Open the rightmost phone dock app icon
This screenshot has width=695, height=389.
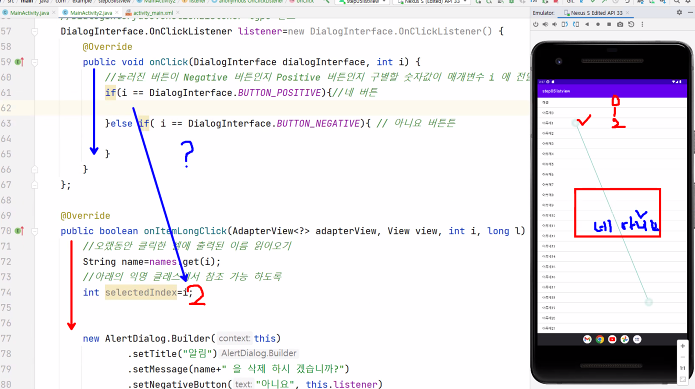pyautogui.click(x=637, y=339)
